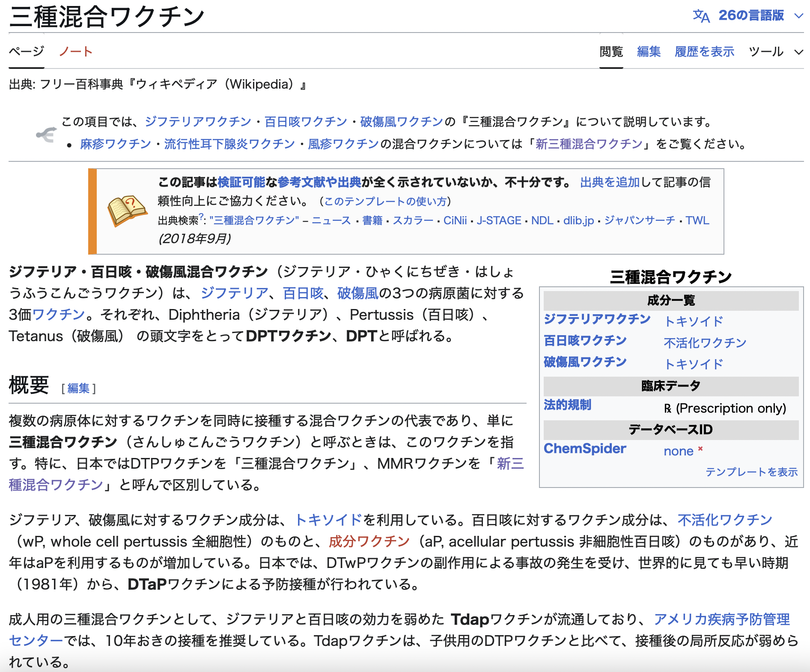810x672 pixels.
Task: Click the NDL source link
Action: pyautogui.click(x=542, y=220)
